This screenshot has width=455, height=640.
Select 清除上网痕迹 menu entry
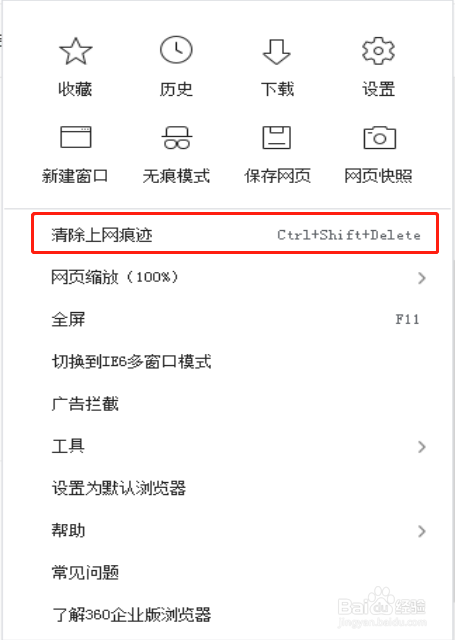(235, 233)
